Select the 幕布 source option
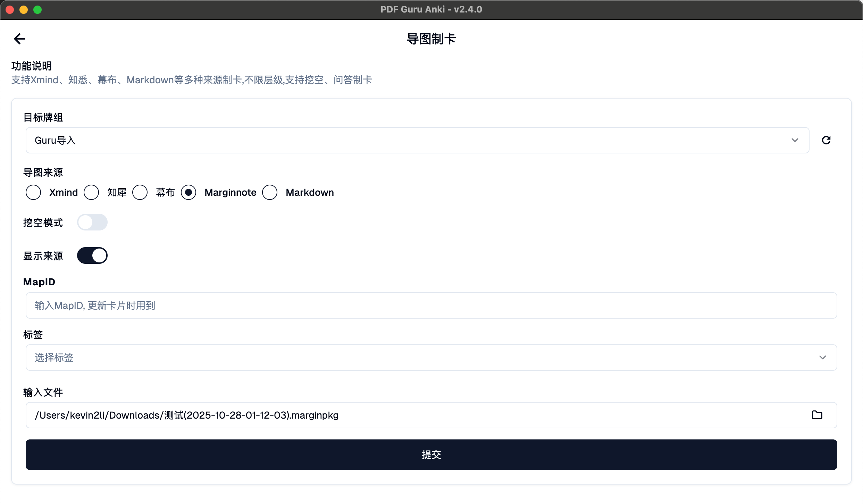 [x=140, y=192]
